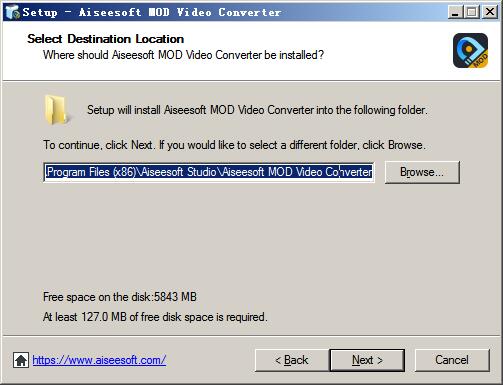Click the Select Destination Location heading
The height and width of the screenshot is (385, 503).
click(106, 39)
